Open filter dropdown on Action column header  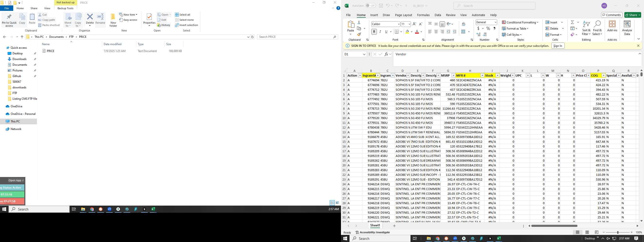(360, 76)
